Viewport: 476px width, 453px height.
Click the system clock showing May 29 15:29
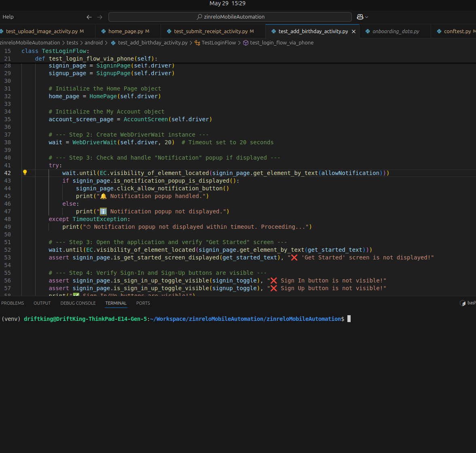point(227,3)
